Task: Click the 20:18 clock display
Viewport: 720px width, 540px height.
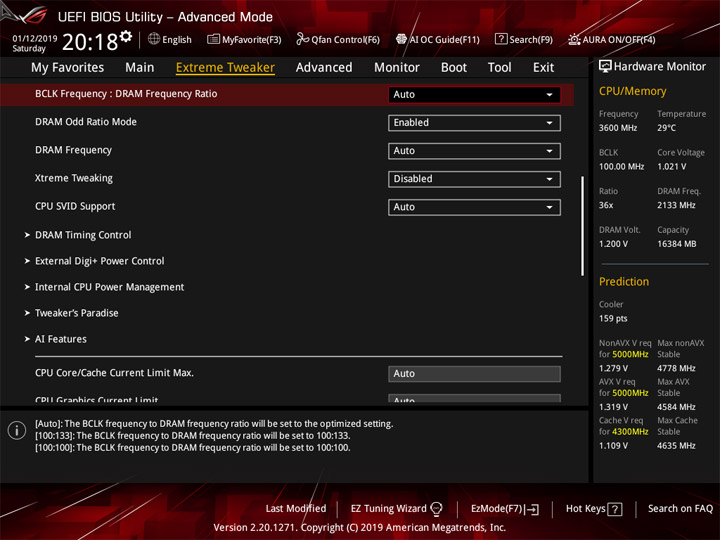Action: (90, 42)
